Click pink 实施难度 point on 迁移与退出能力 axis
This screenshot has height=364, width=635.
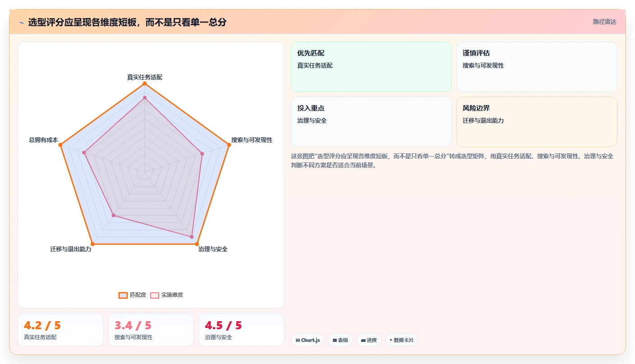coord(114,216)
